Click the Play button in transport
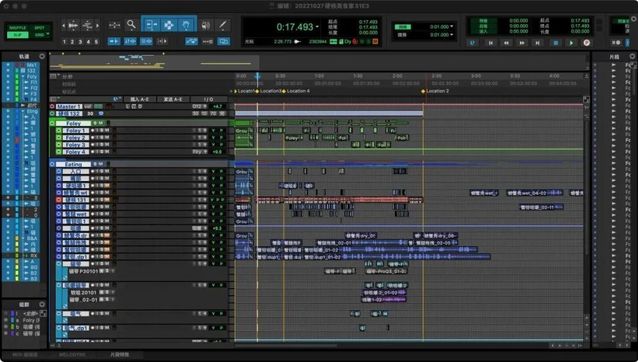The image size is (638, 362). point(571,43)
